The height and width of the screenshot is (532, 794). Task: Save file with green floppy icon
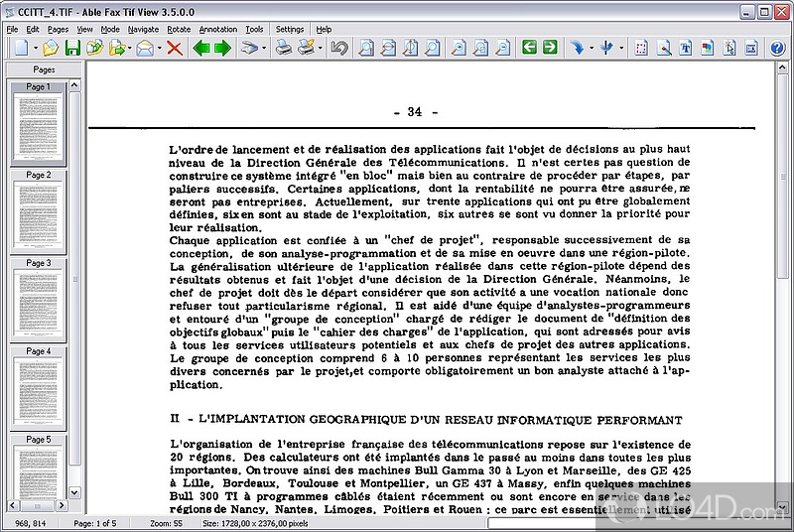[72, 48]
